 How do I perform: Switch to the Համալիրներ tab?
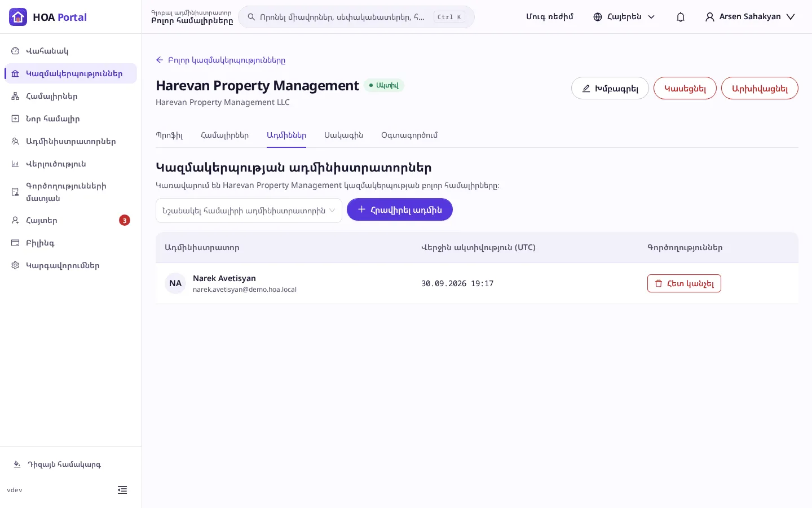pos(224,135)
